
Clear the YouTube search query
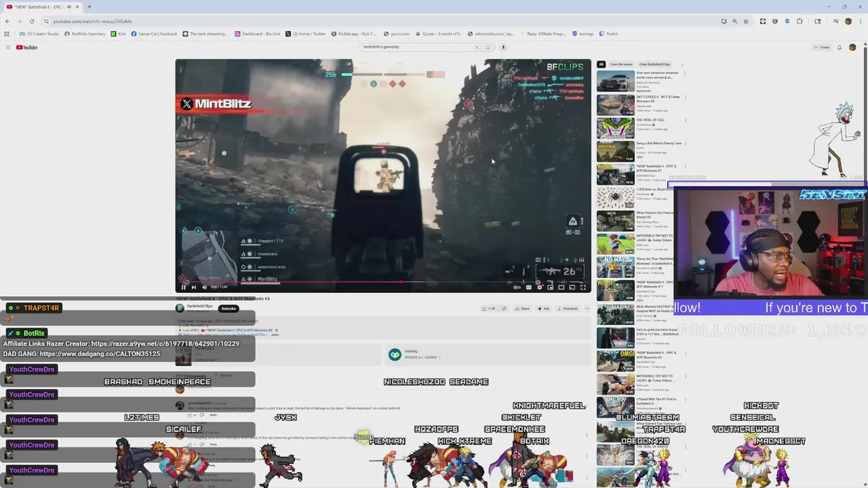477,47
